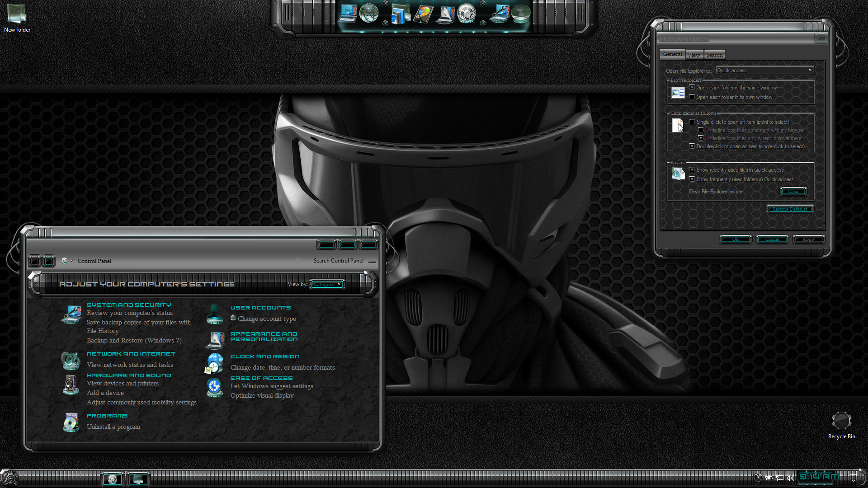Toggle show frequently used folders checkbox
The image size is (868, 488).
pos(692,179)
